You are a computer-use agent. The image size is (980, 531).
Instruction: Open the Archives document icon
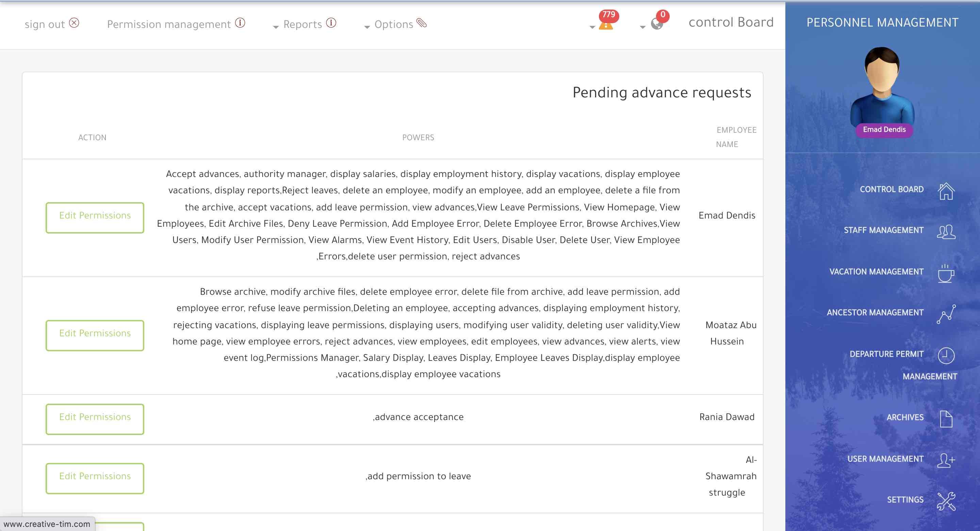946,419
